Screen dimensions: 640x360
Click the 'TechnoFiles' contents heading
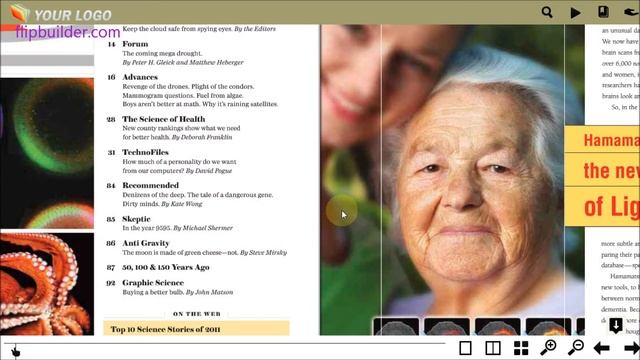pos(145,152)
